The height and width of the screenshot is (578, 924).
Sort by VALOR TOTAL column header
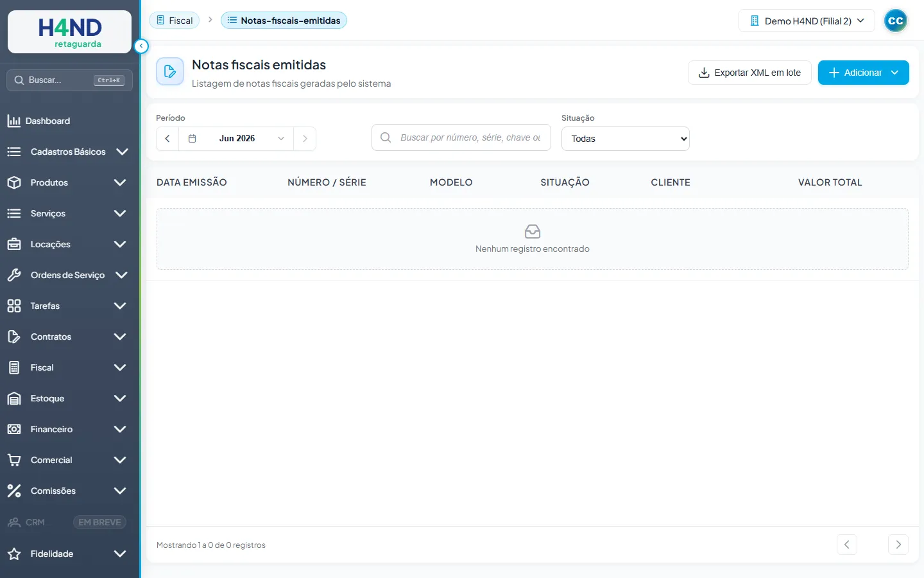[x=830, y=182]
